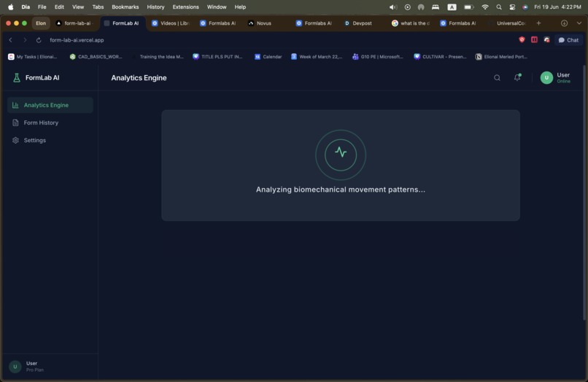Click the green User avatar in header
Image resolution: width=588 pixels, height=382 pixels.
[x=546, y=77]
